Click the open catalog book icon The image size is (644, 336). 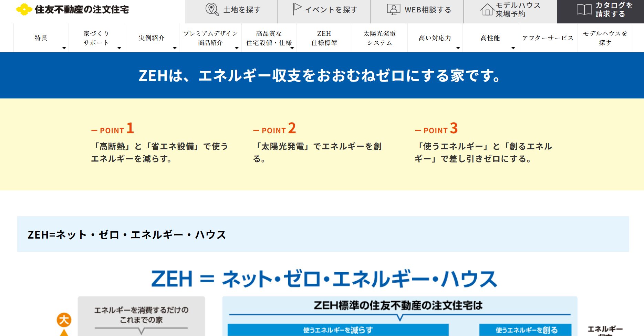click(x=584, y=10)
